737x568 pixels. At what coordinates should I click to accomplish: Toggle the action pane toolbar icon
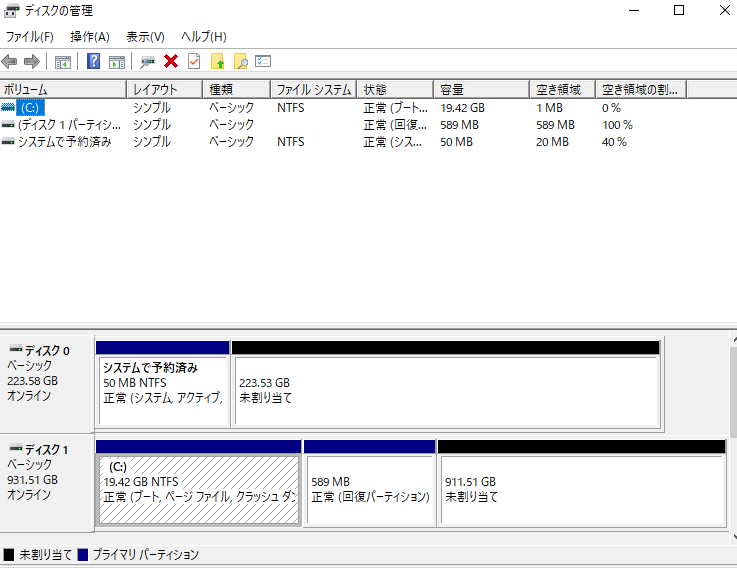(x=117, y=62)
